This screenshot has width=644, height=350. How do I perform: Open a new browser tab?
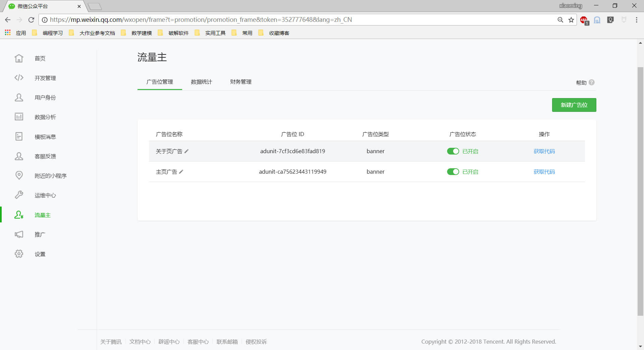pyautogui.click(x=95, y=6)
